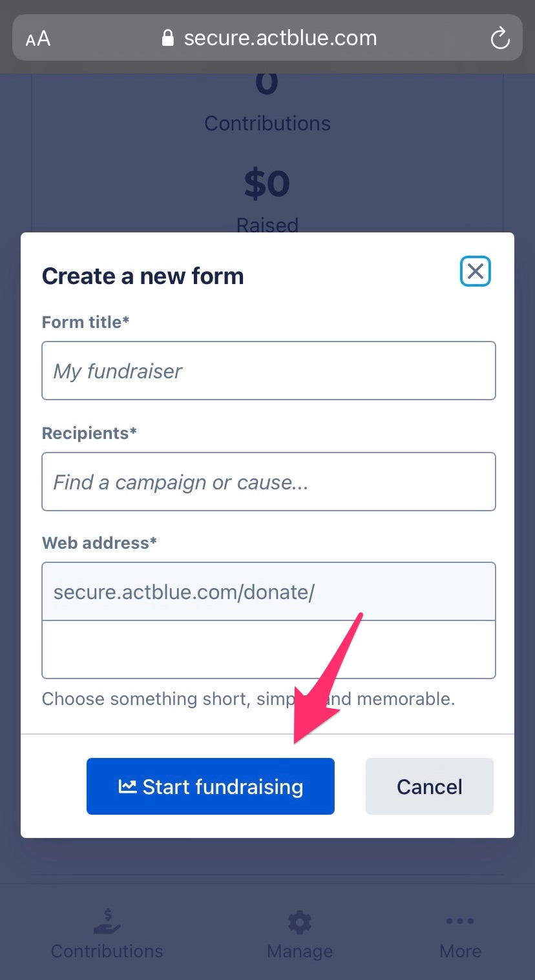The image size is (535, 980).
Task: Click the Form title input field
Action: [x=269, y=371]
